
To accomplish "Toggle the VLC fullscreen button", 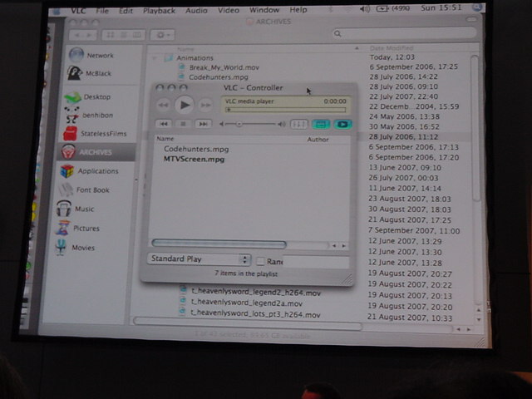I will (x=342, y=124).
